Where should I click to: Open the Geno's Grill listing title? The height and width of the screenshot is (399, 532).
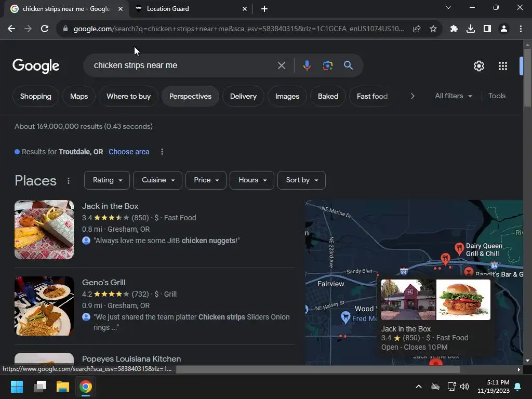click(x=103, y=282)
